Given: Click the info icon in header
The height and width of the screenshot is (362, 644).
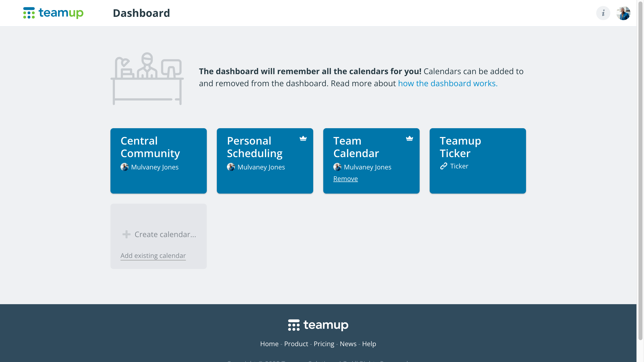Looking at the screenshot, I should coord(603,13).
